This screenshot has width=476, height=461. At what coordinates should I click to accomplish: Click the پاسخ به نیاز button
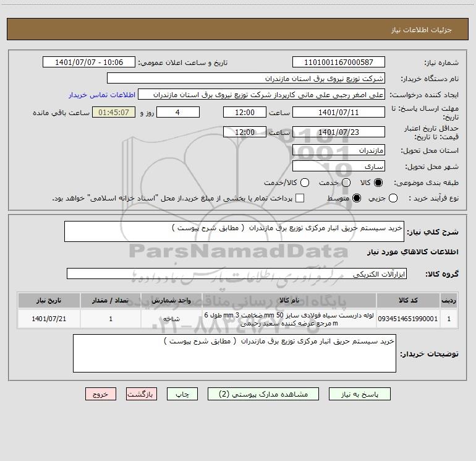(360, 394)
